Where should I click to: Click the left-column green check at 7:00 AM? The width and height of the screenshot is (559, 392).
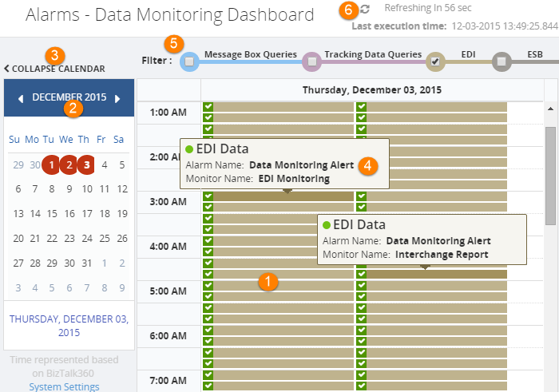(208, 375)
